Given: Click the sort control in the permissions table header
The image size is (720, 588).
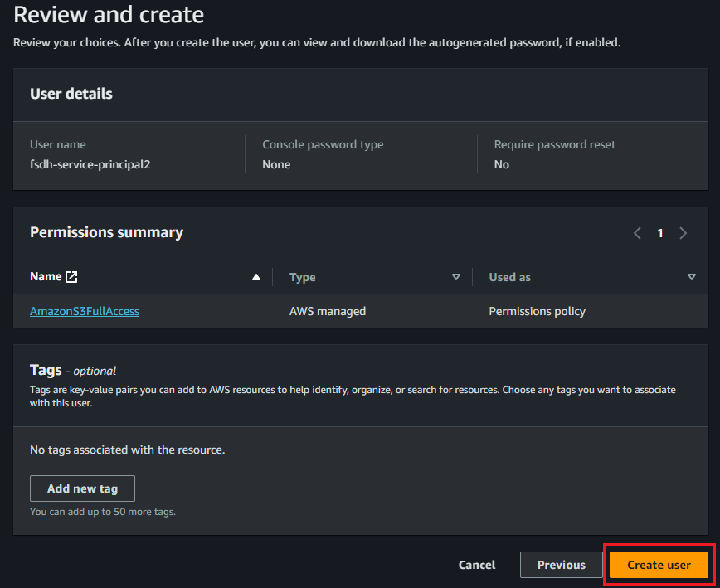Looking at the screenshot, I should pyautogui.click(x=256, y=276).
